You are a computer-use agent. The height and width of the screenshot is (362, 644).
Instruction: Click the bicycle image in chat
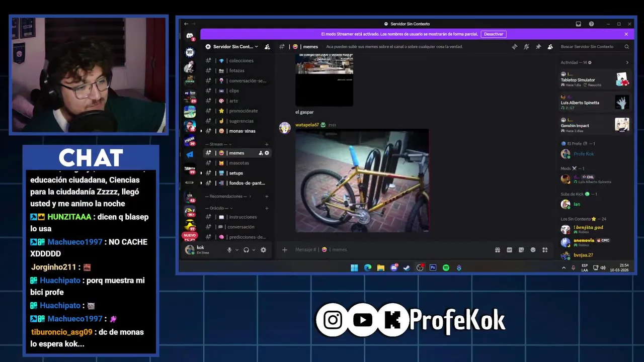click(362, 180)
